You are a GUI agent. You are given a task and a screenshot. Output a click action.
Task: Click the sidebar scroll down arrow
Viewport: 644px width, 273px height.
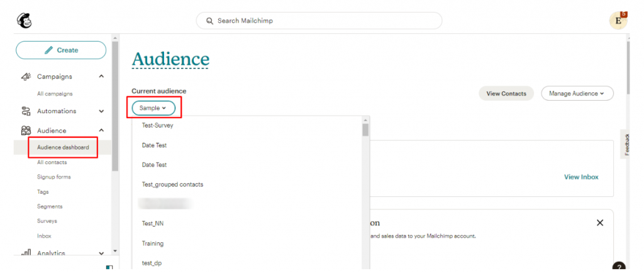pos(114,250)
